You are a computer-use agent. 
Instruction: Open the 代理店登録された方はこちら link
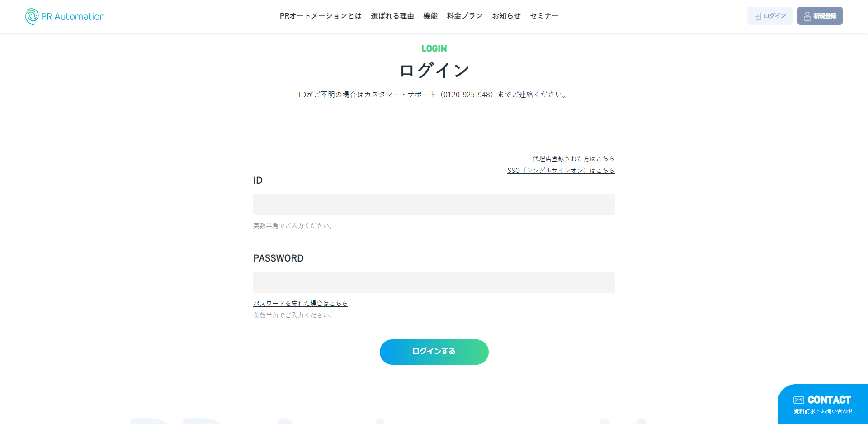[x=573, y=159]
